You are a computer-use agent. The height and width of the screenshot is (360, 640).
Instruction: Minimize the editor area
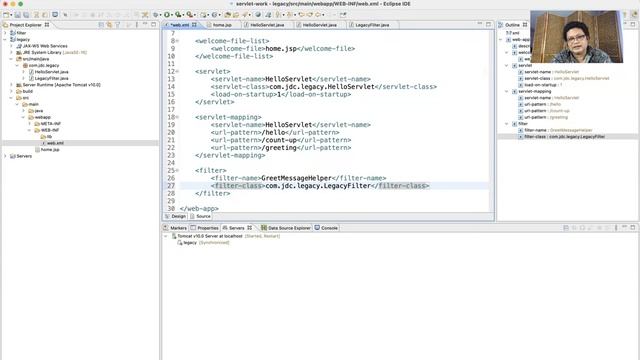coord(480,24)
